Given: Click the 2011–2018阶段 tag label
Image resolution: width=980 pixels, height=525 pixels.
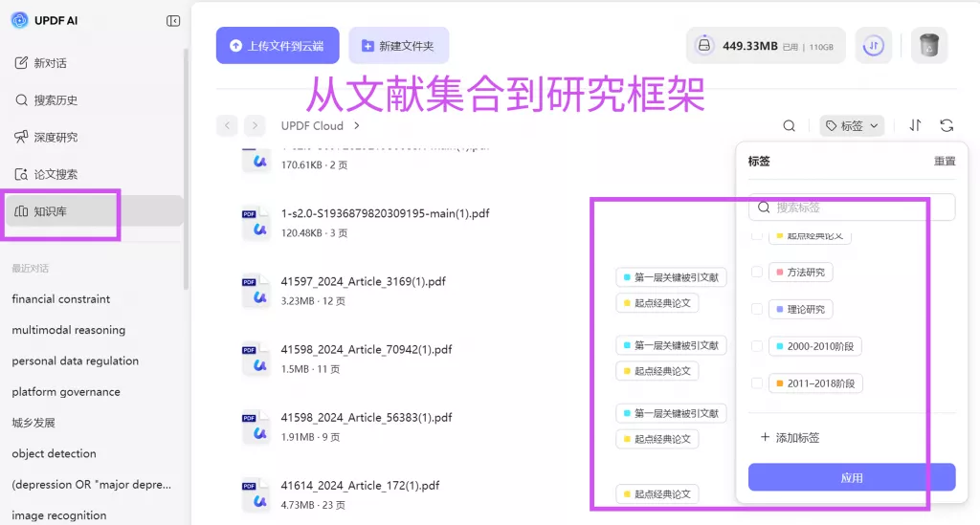Looking at the screenshot, I should tap(815, 383).
